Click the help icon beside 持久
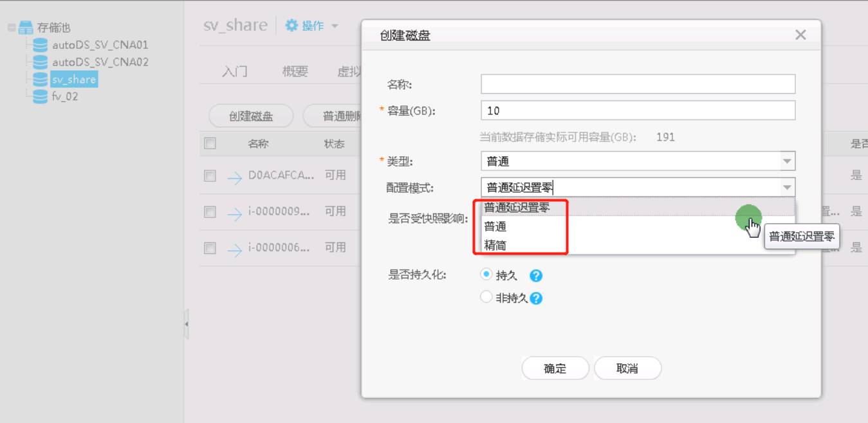Image resolution: width=868 pixels, height=423 pixels. pos(536,275)
